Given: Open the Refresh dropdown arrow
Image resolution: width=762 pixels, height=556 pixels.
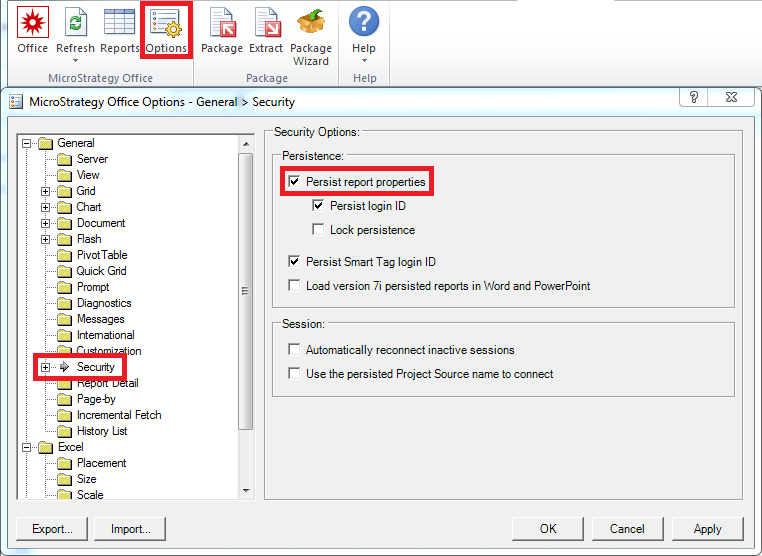Looking at the screenshot, I should pos(75,61).
